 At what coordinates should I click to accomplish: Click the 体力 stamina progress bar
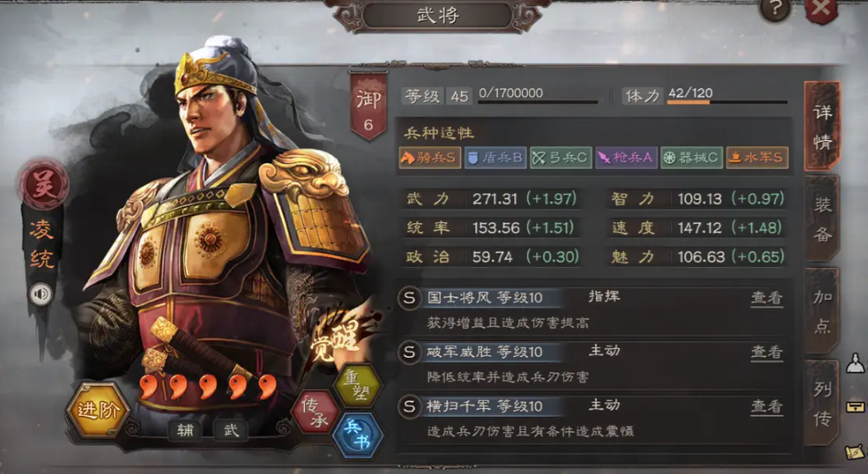pos(727,102)
